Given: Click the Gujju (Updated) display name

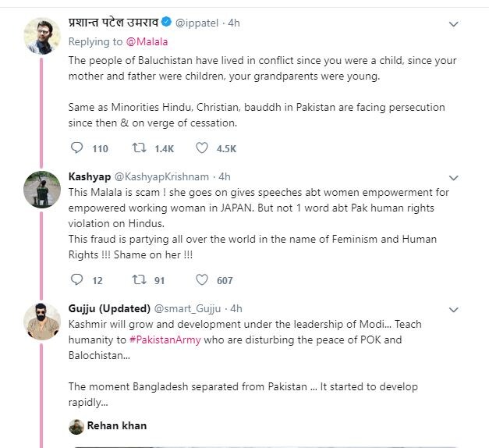Looking at the screenshot, I should pyautogui.click(x=108, y=308).
